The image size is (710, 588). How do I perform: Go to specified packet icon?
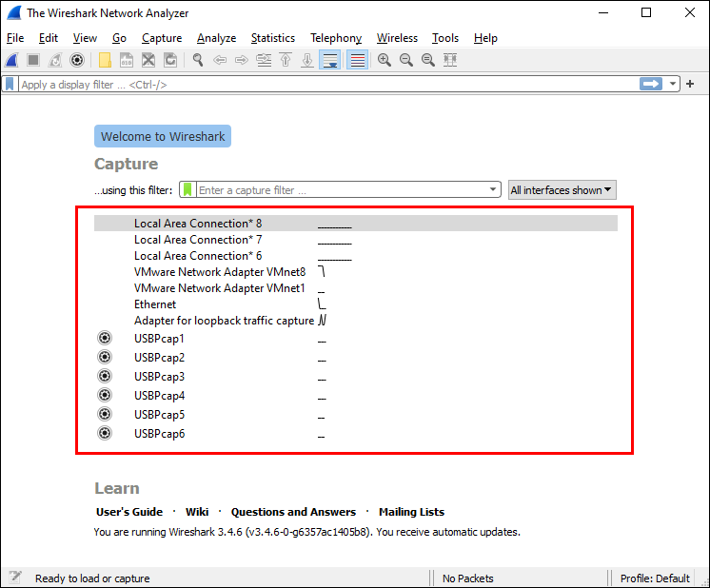[264, 60]
